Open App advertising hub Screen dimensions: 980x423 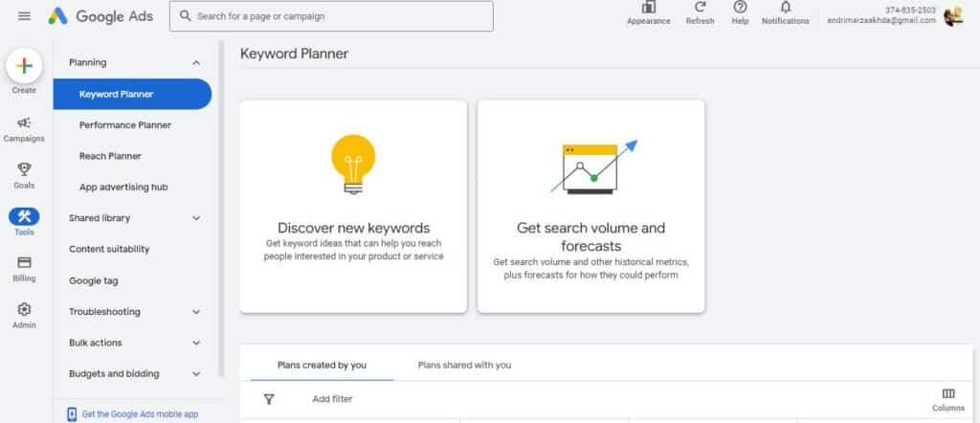123,187
